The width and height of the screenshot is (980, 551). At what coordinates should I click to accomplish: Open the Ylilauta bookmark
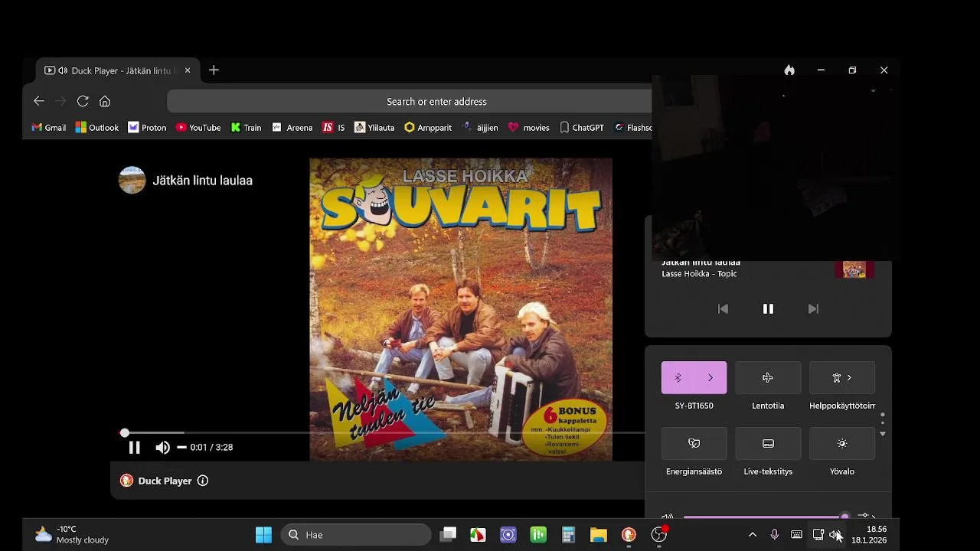click(x=374, y=128)
